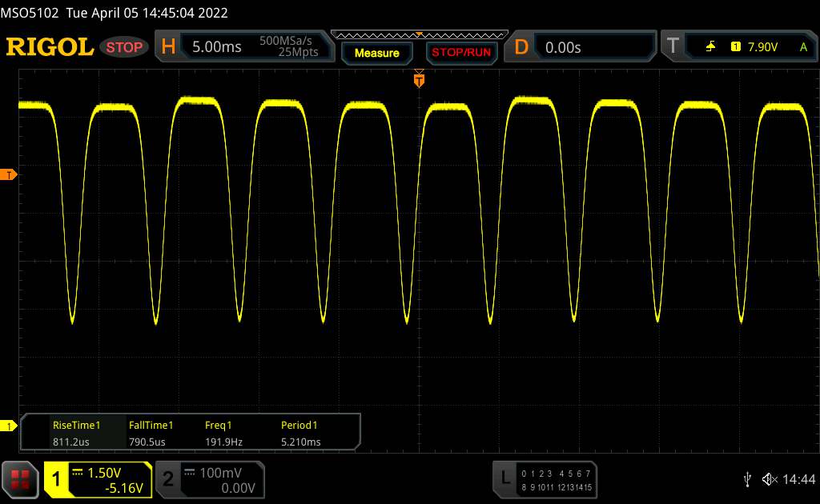This screenshot has width=820, height=504.
Task: Open the 7.90V trigger level setting
Action: [762, 47]
